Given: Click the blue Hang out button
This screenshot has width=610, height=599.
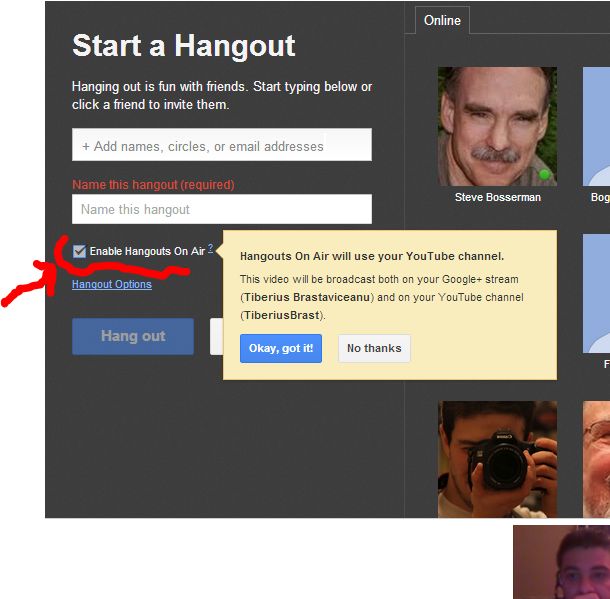Looking at the screenshot, I should click(x=133, y=336).
